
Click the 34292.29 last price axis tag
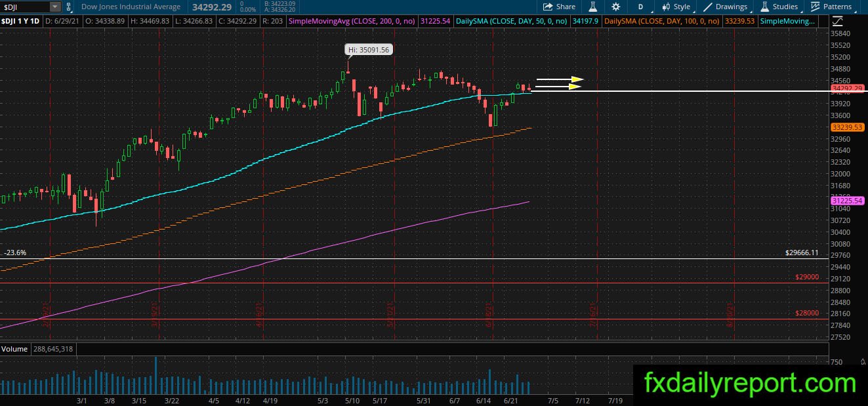point(846,88)
